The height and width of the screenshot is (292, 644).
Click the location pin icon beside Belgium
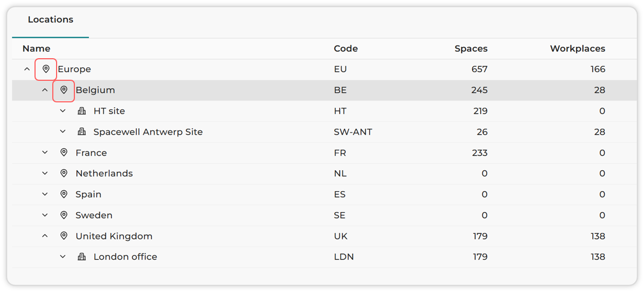[x=64, y=90]
